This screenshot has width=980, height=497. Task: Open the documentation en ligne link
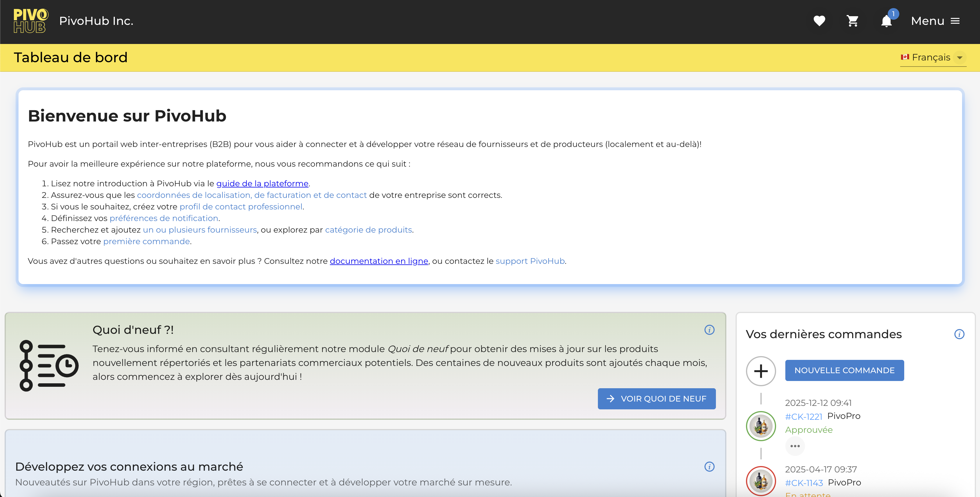coord(379,261)
